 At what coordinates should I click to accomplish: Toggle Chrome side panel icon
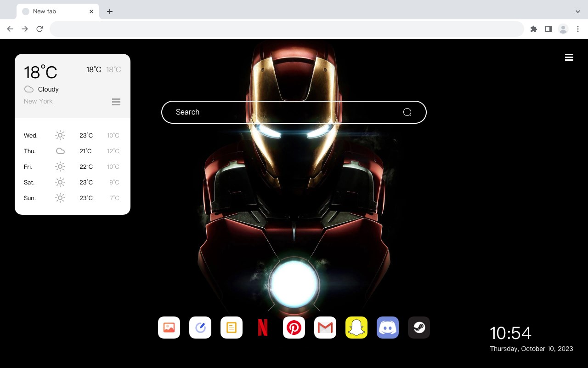548,29
